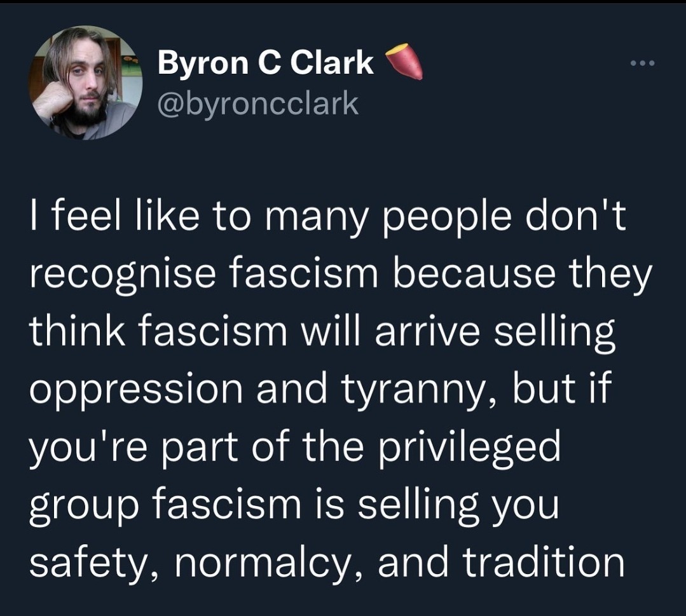Click the word "oppression" in the tweet
686x616 pixels.
(134, 390)
